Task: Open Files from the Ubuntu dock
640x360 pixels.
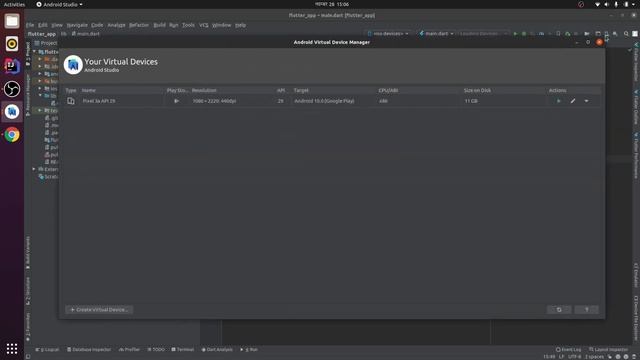Action: pyautogui.click(x=12, y=21)
